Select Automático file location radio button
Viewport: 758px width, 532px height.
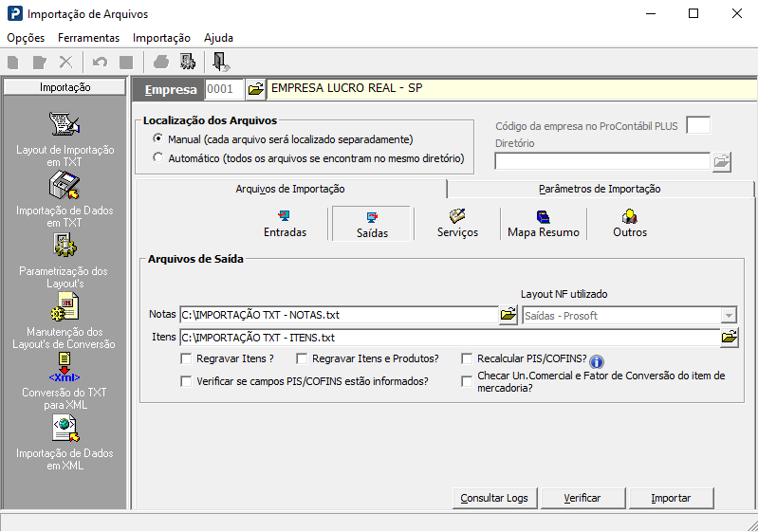(158, 158)
